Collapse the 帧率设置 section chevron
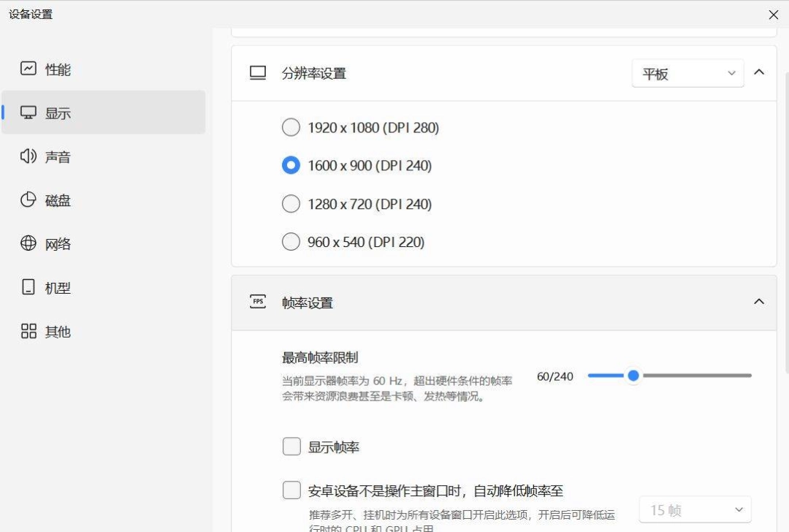This screenshot has height=532, width=789. point(759,302)
